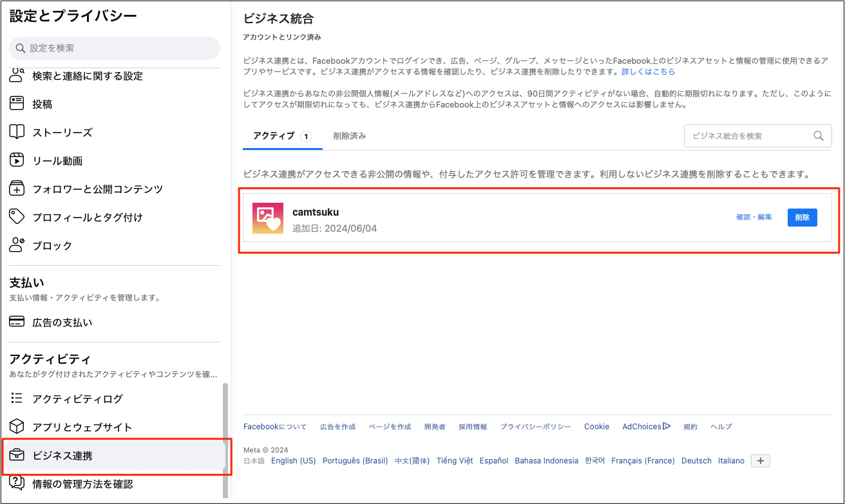Switch language to English (US)
Image resolution: width=845 pixels, height=504 pixels.
293,461
